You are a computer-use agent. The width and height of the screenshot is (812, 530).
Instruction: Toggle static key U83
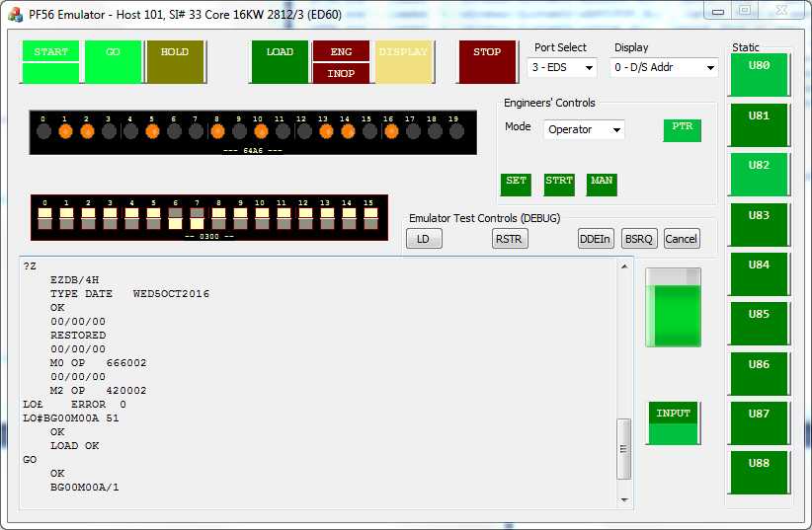(x=759, y=224)
